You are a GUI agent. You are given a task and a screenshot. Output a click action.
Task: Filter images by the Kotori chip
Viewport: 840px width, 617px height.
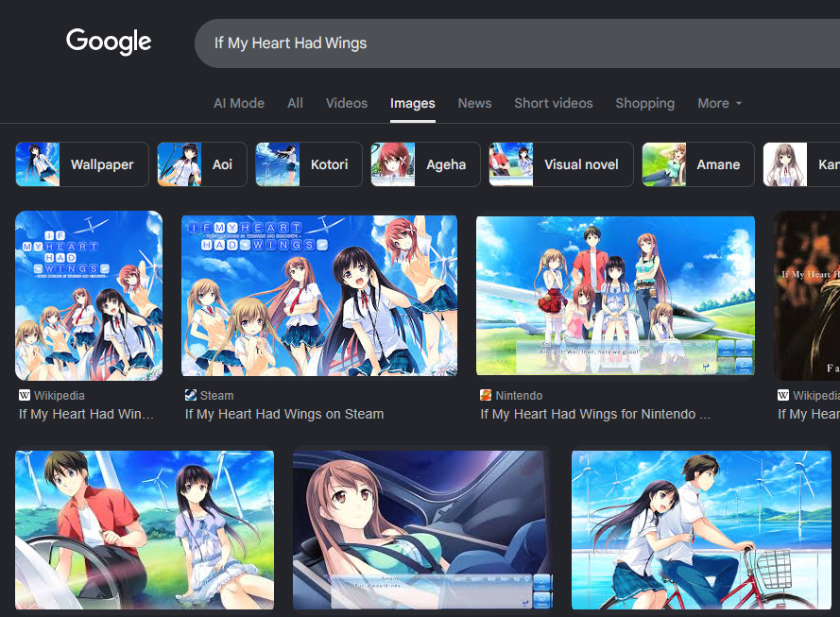coord(309,164)
